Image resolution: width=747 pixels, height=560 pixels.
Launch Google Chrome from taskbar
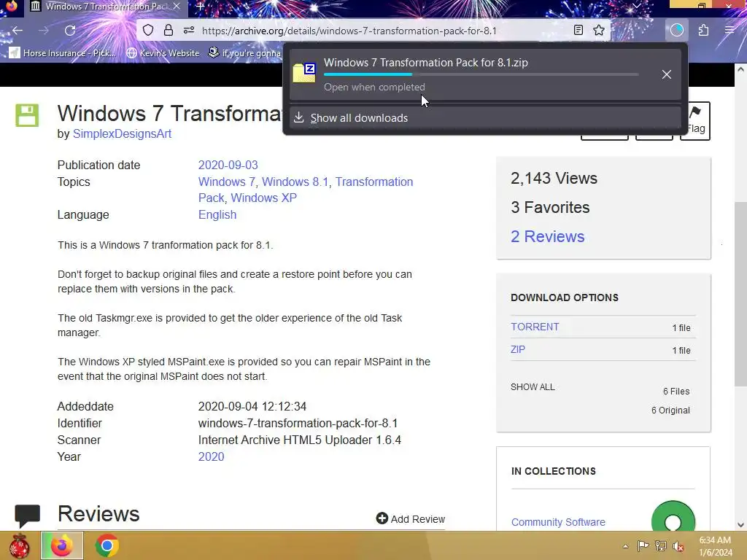pos(107,545)
